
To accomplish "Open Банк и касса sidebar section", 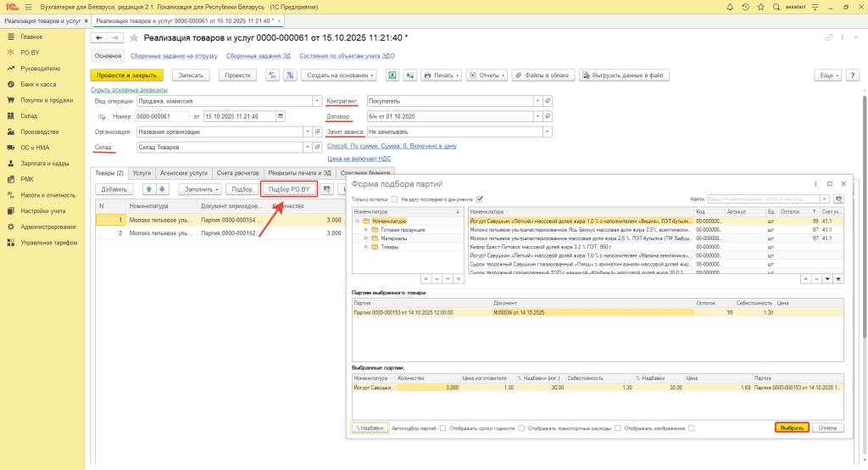I will 38,85.
